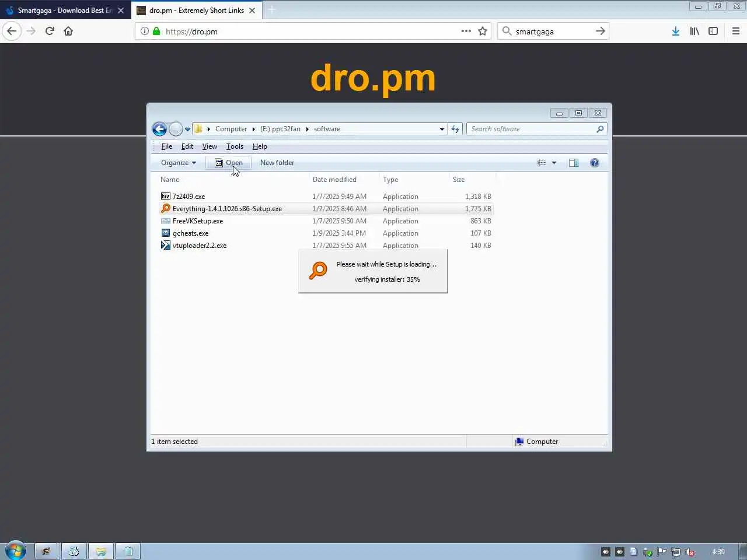The height and width of the screenshot is (560, 747).
Task: Click the Firefox back arrow button
Action: tap(12, 32)
